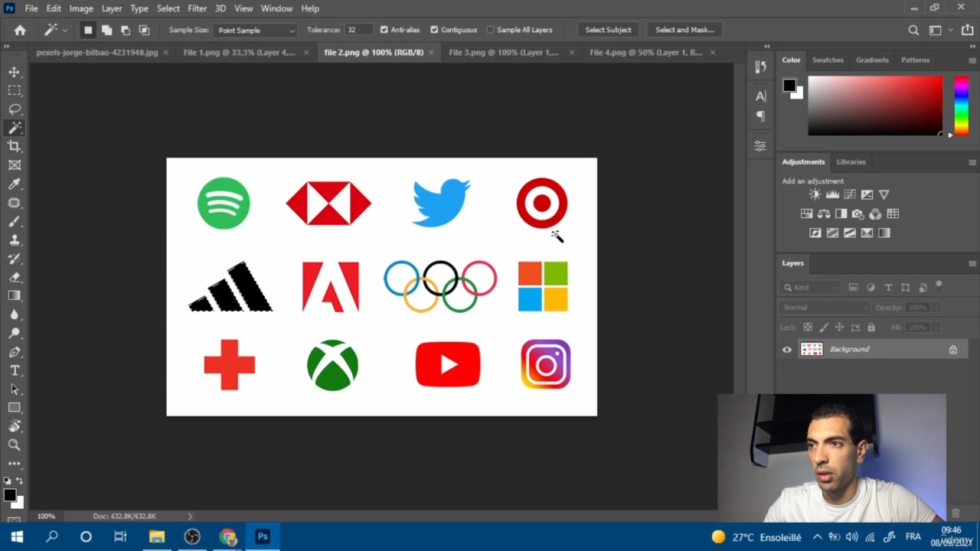Screen dimensions: 980x551
Task: Select the Move tool
Action: coord(15,72)
